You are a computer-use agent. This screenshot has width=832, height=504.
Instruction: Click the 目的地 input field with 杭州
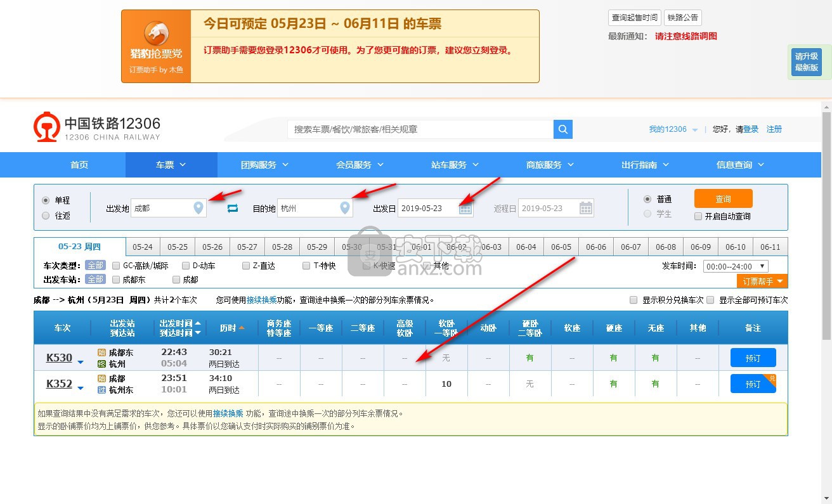[315, 208]
